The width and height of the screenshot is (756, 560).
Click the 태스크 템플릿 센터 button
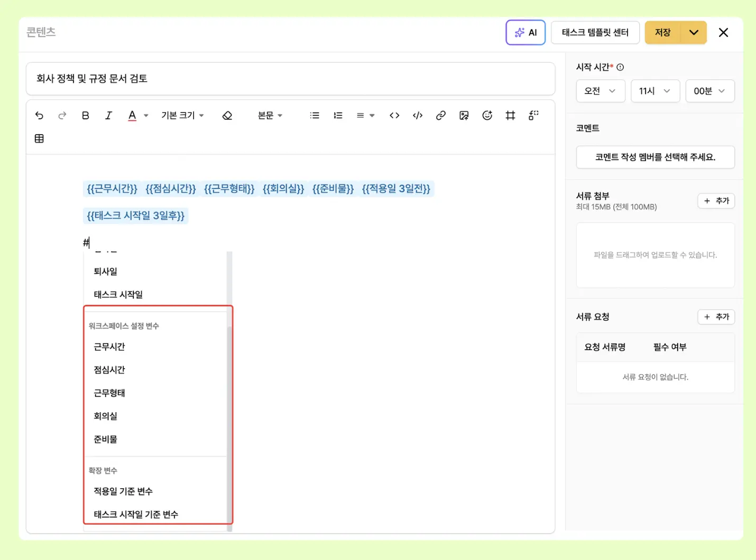[595, 32]
